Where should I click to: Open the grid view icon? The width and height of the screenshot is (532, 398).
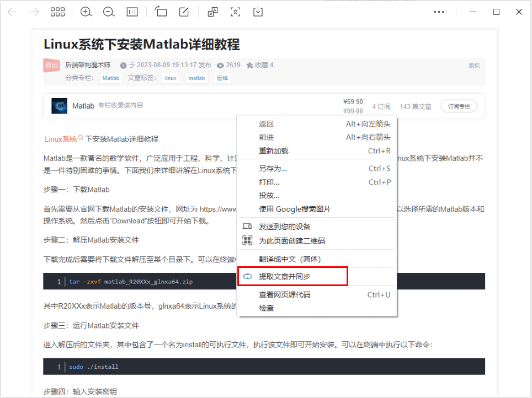(x=57, y=12)
